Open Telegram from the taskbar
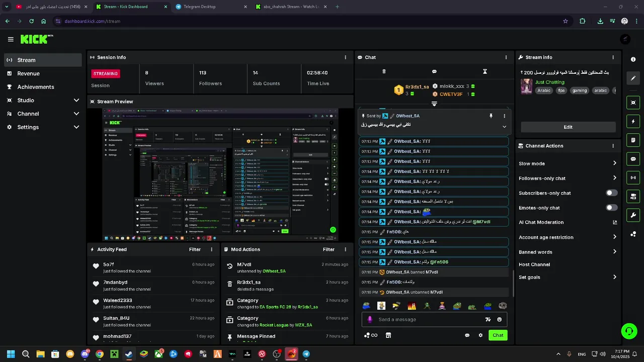Screen dimensions: 644x362 tap(306, 354)
